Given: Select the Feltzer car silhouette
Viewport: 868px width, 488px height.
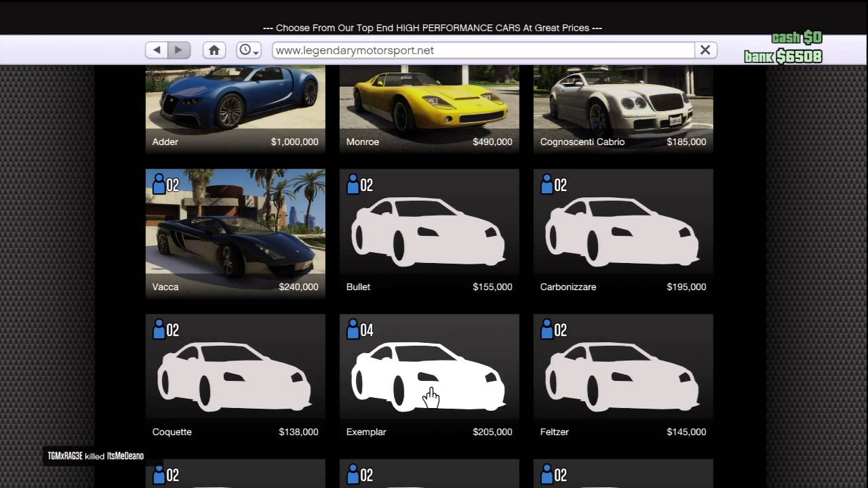Looking at the screenshot, I should pyautogui.click(x=623, y=377).
